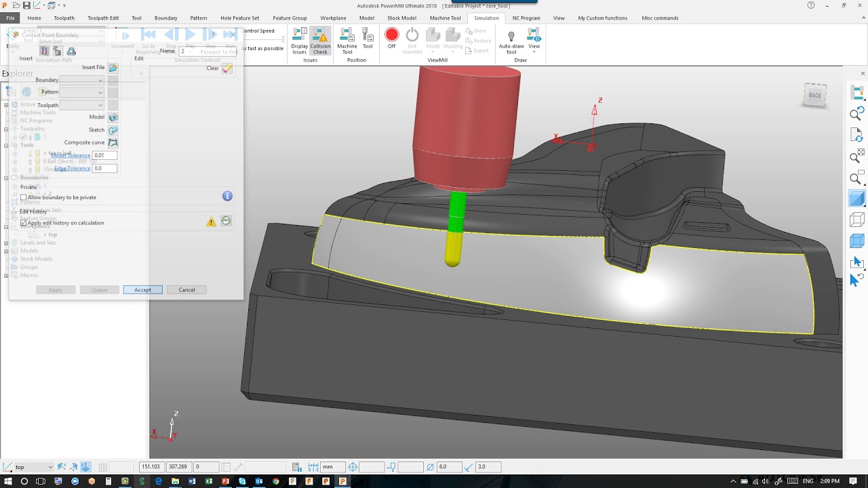Open Display Issues in the ribbon
868x488 pixels.
pyautogui.click(x=299, y=42)
